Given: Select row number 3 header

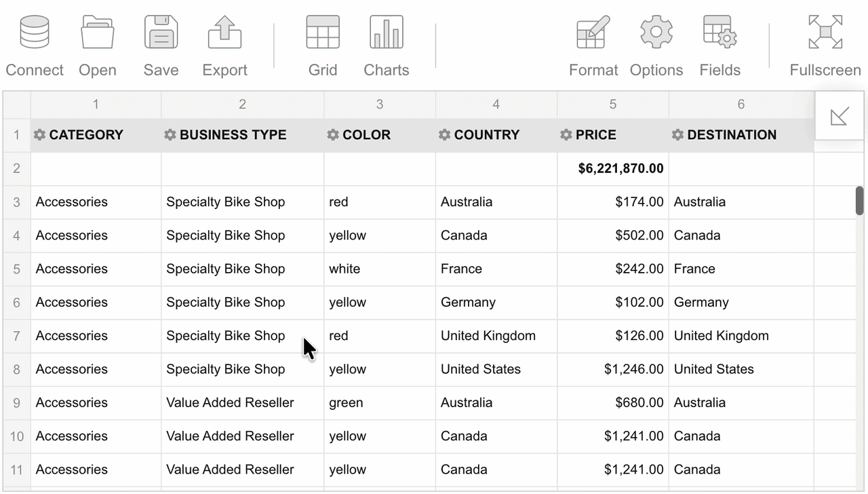Looking at the screenshot, I should [17, 202].
